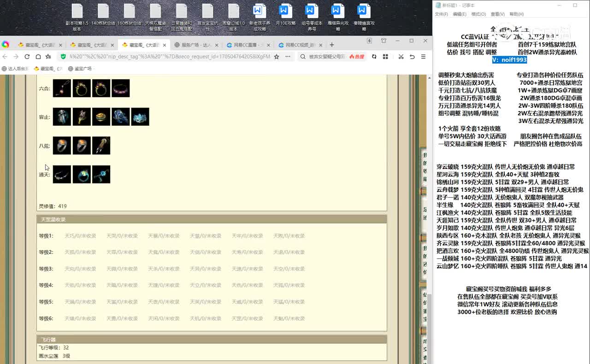
Task: Click the tab count badge showing 6
Action: (369, 41)
